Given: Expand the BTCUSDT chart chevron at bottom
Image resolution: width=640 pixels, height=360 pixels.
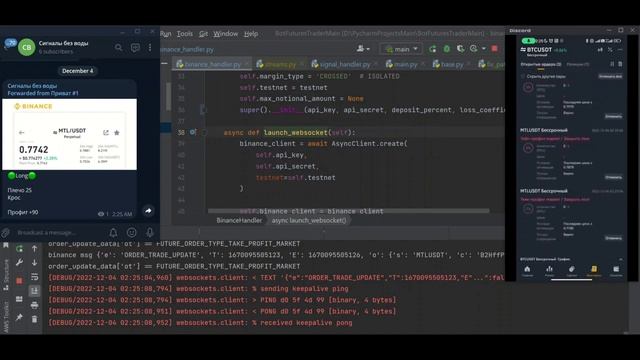Looking at the screenshot, I should [x=620, y=259].
